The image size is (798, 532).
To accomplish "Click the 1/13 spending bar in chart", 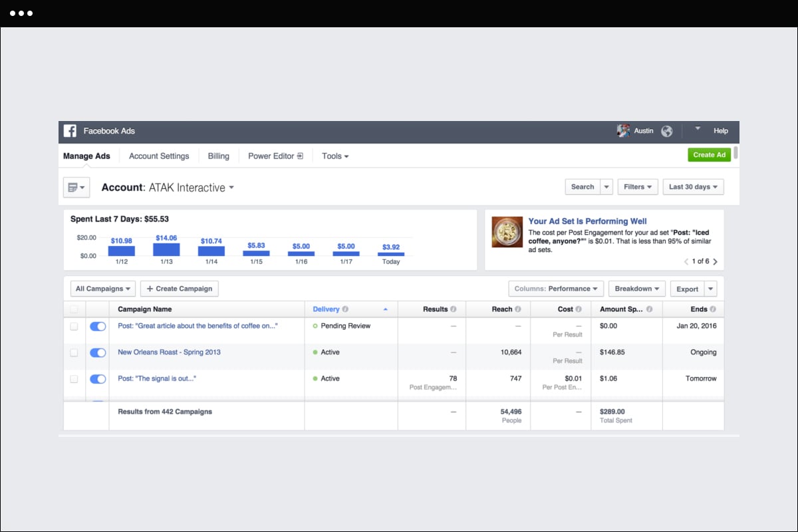I will tap(166, 249).
